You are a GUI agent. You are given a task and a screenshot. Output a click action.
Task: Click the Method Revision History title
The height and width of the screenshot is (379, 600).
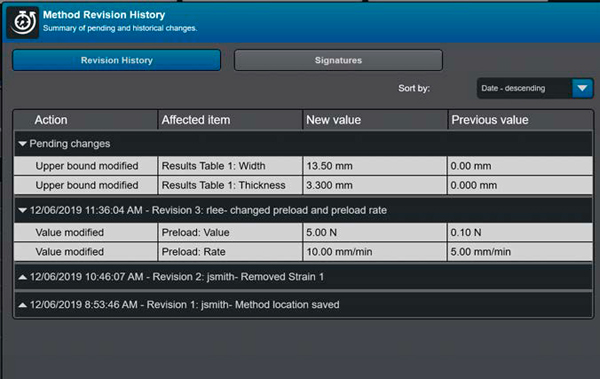tap(104, 15)
